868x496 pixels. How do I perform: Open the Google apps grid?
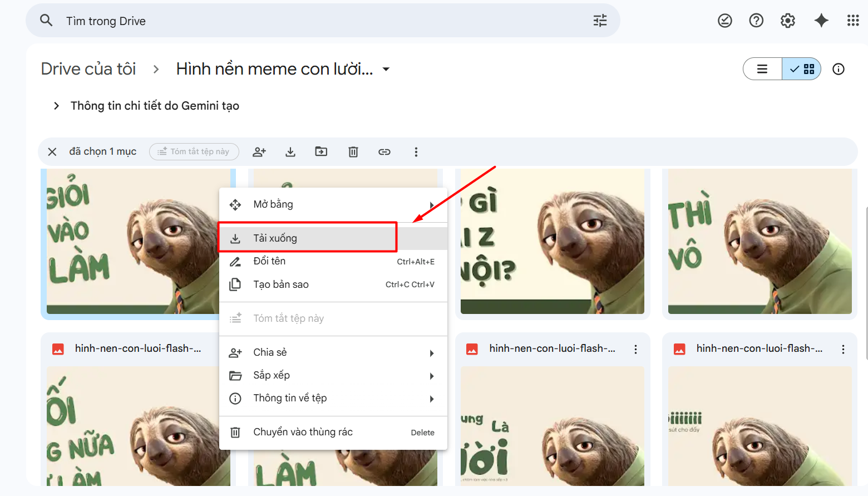tap(853, 21)
